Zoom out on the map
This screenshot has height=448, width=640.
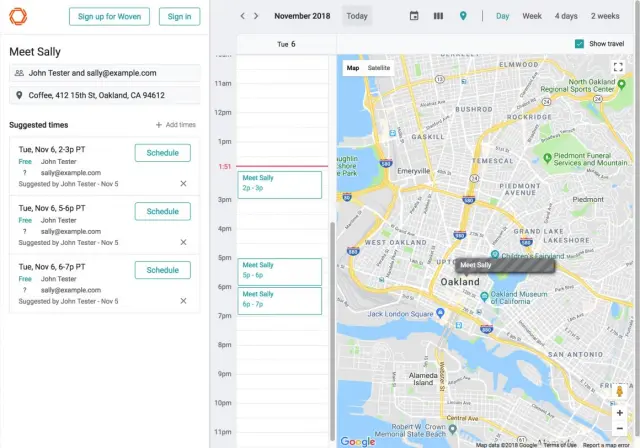tap(619, 428)
